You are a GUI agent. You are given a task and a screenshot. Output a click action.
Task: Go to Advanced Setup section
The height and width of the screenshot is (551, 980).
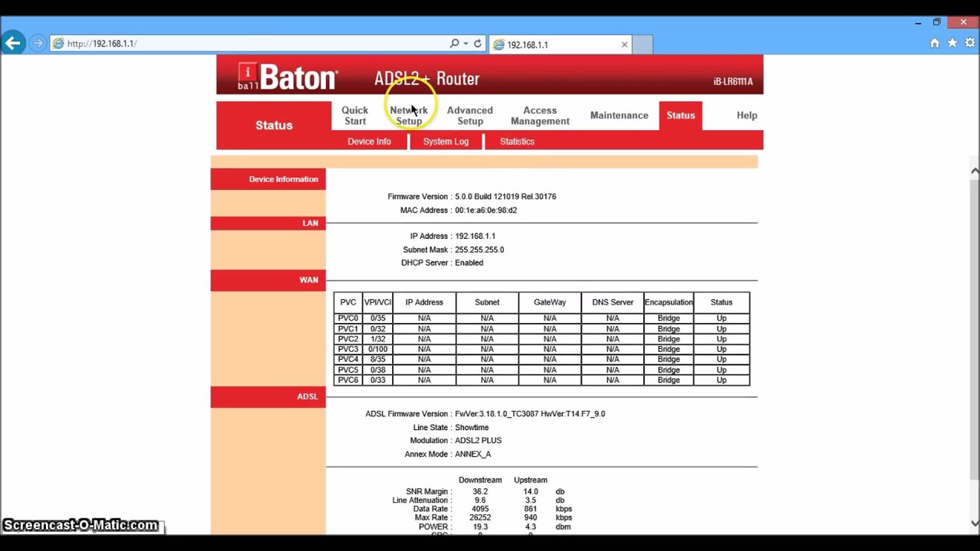click(x=470, y=116)
